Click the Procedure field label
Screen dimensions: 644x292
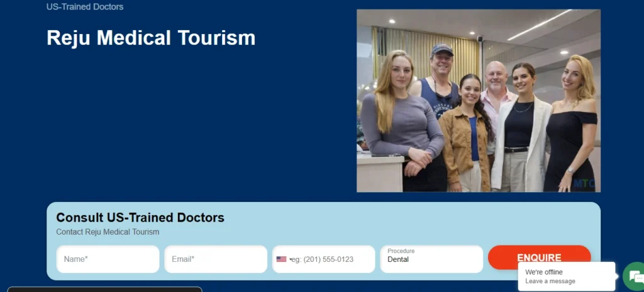tap(401, 251)
